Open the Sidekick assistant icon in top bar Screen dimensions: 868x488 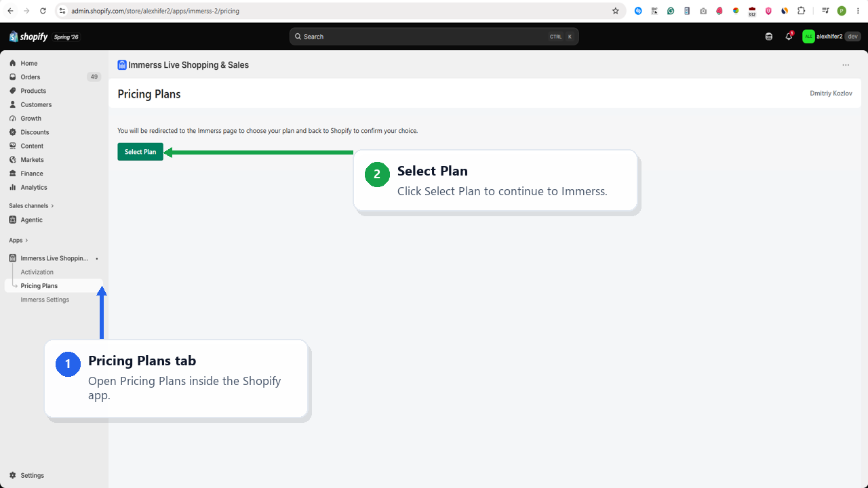pos(769,37)
